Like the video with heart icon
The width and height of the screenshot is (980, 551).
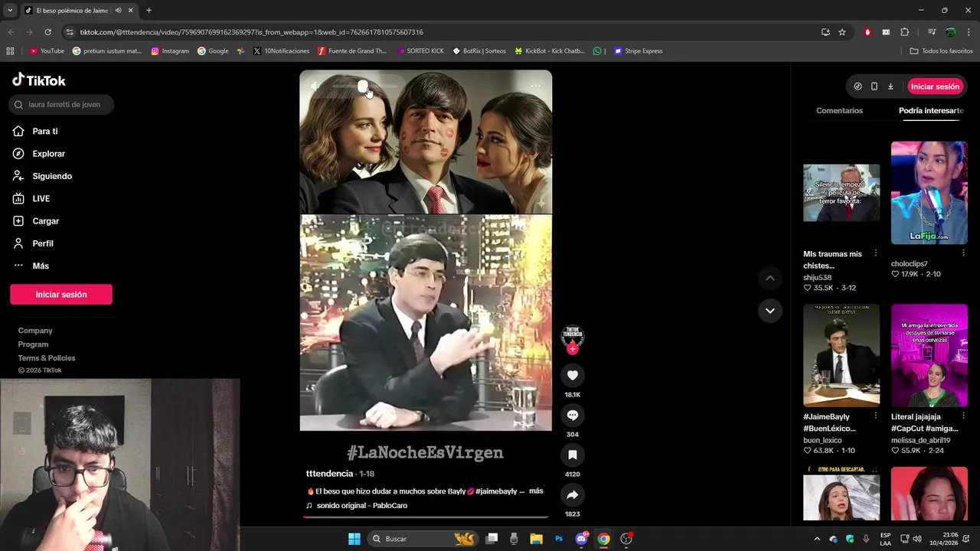(572, 375)
